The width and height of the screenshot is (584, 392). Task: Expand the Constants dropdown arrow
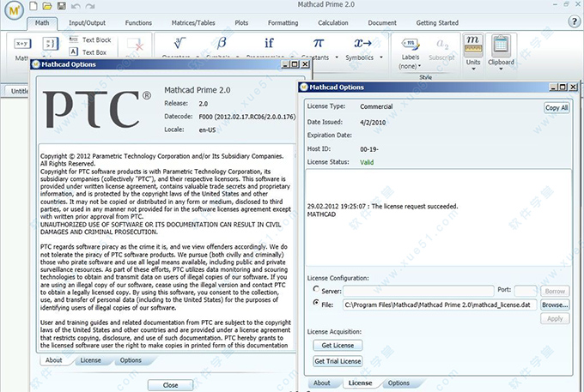[x=337, y=57]
